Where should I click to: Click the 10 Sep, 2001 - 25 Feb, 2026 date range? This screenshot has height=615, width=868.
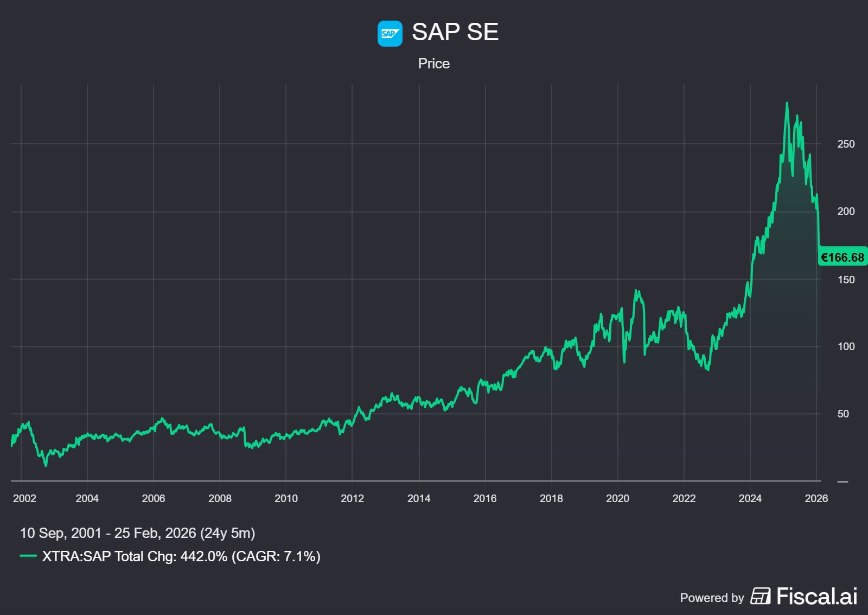click(137, 533)
